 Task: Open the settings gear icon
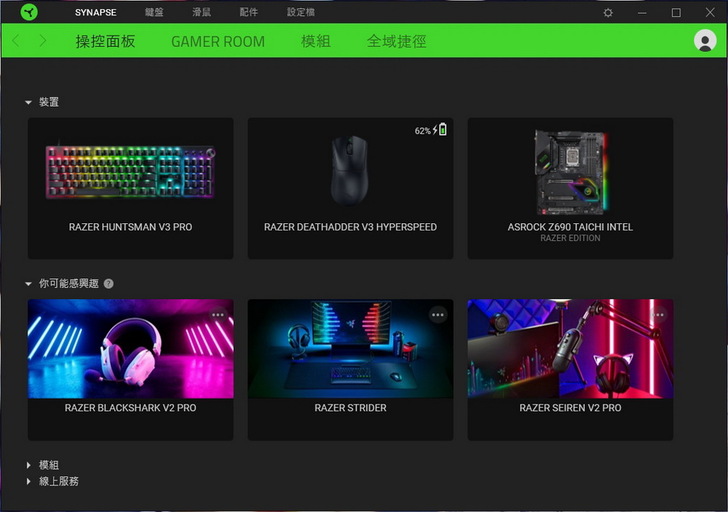tap(608, 13)
